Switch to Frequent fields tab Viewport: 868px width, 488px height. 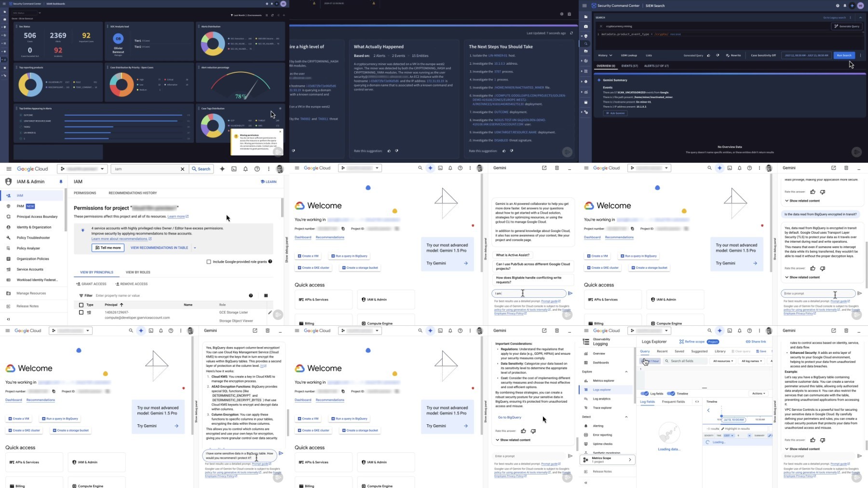coord(673,402)
